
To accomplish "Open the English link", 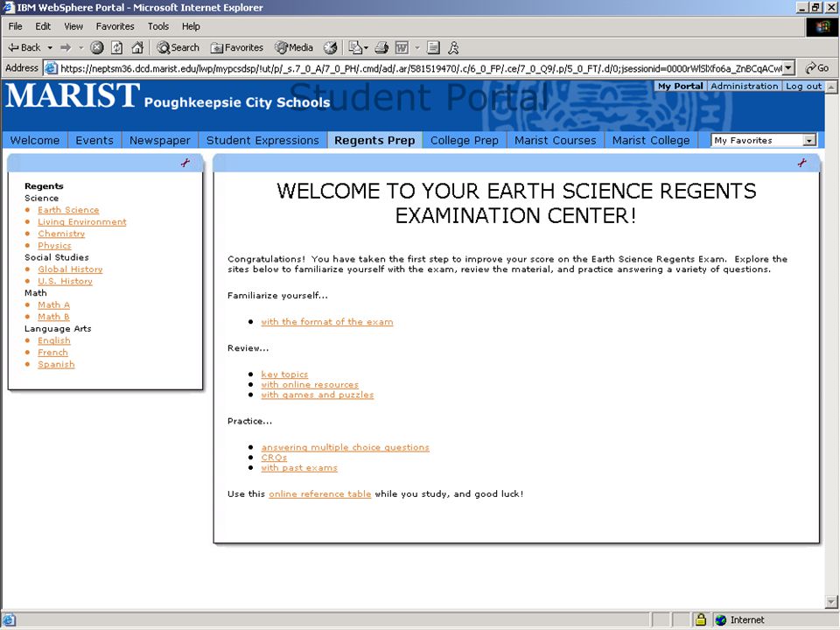I will pyautogui.click(x=54, y=340).
